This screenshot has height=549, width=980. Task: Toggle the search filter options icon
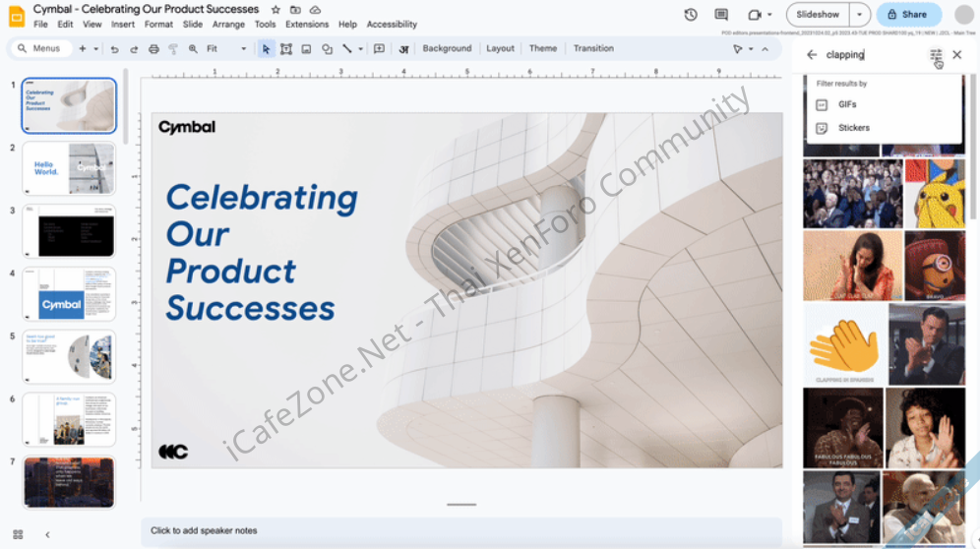pos(936,55)
